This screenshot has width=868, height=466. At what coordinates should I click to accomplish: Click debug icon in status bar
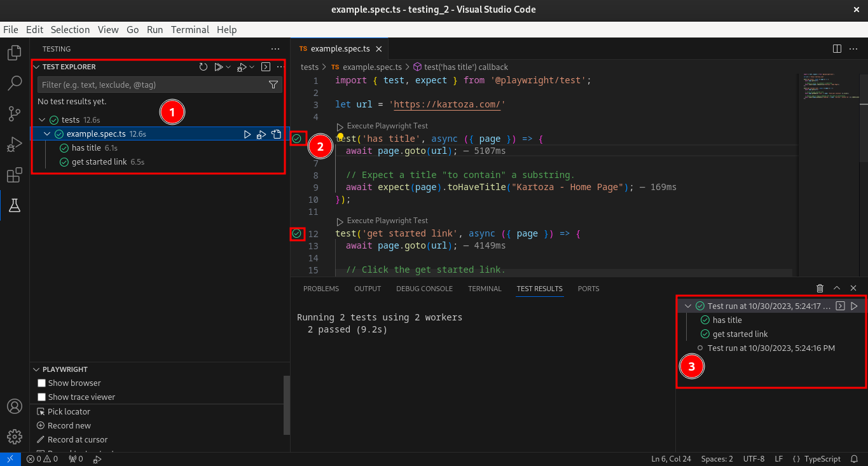97,459
